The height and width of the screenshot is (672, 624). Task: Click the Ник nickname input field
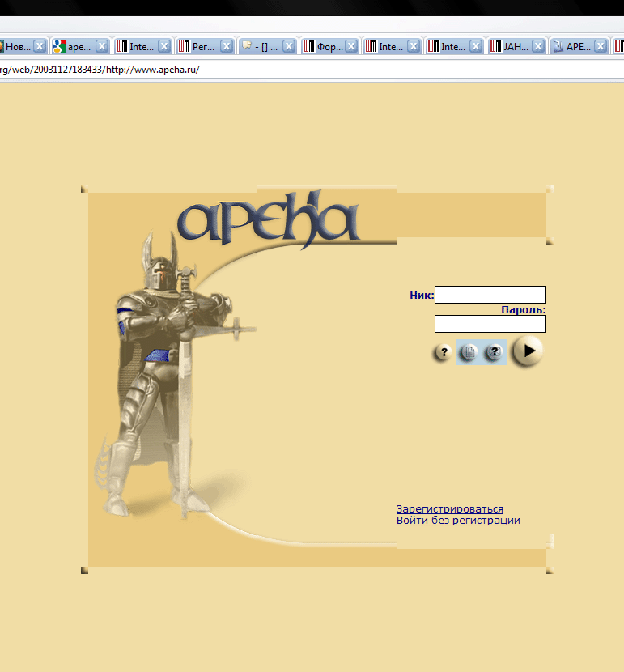490,295
